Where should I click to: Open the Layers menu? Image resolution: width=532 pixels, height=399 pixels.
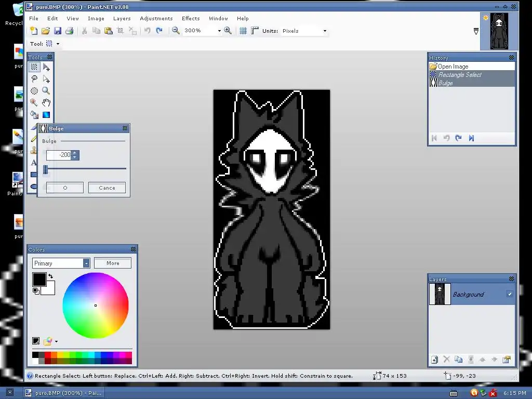[122, 18]
